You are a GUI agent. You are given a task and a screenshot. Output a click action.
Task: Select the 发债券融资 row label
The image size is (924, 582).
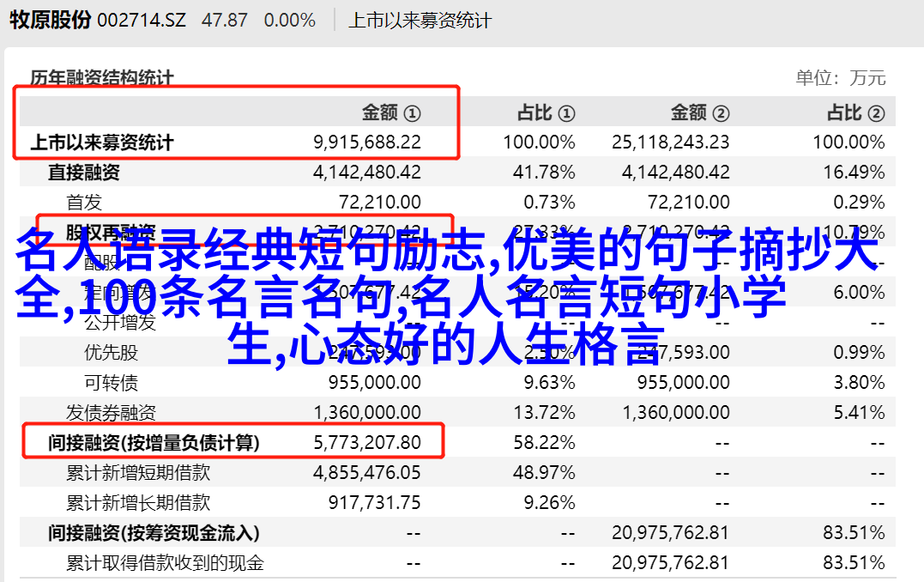click(111, 413)
